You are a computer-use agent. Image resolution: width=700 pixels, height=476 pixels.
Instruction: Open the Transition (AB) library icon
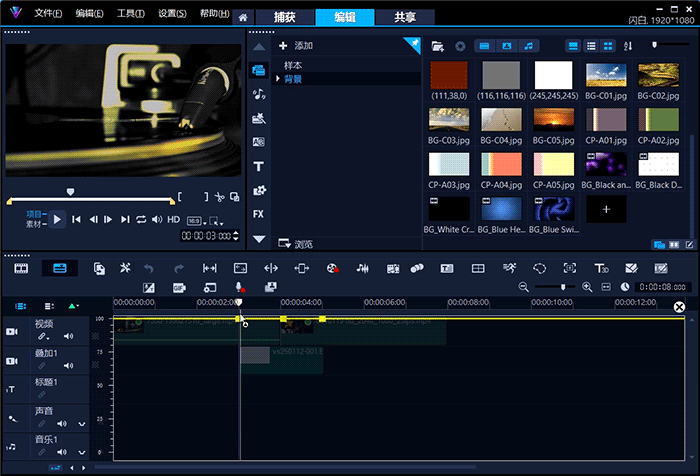coord(258,142)
